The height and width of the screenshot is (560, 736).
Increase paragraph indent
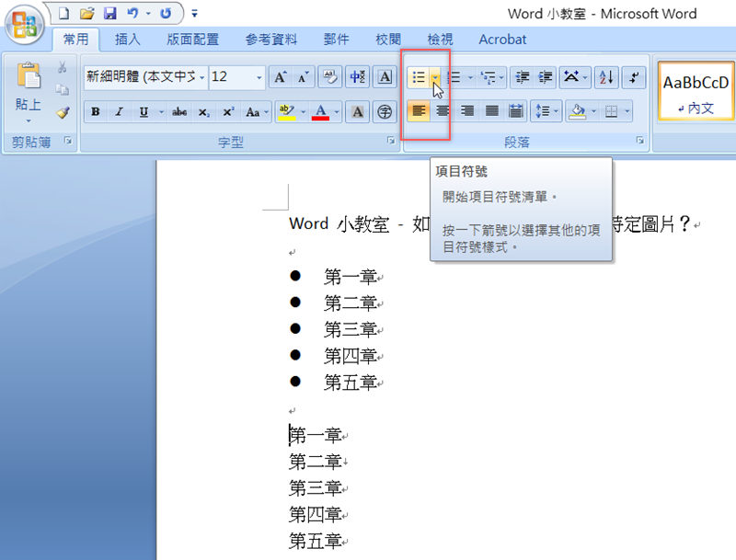(545, 77)
